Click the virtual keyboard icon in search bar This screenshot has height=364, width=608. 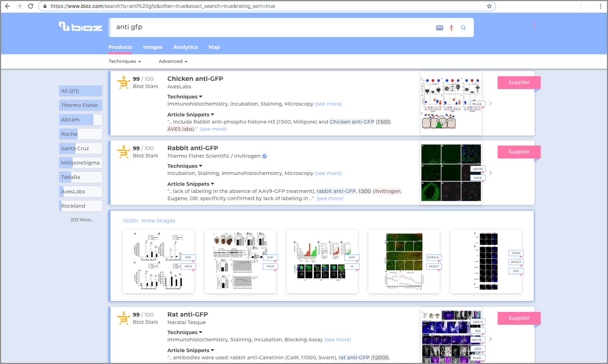point(439,28)
